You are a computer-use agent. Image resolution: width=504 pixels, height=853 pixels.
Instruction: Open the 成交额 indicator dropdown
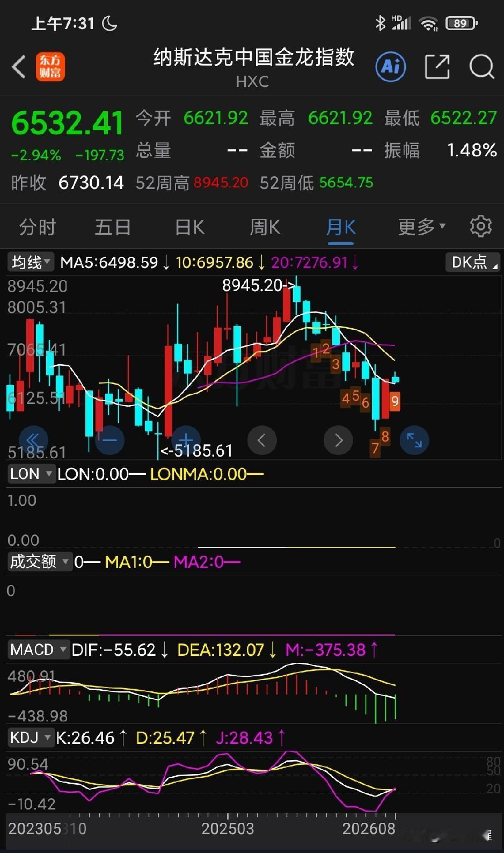pos(40,562)
